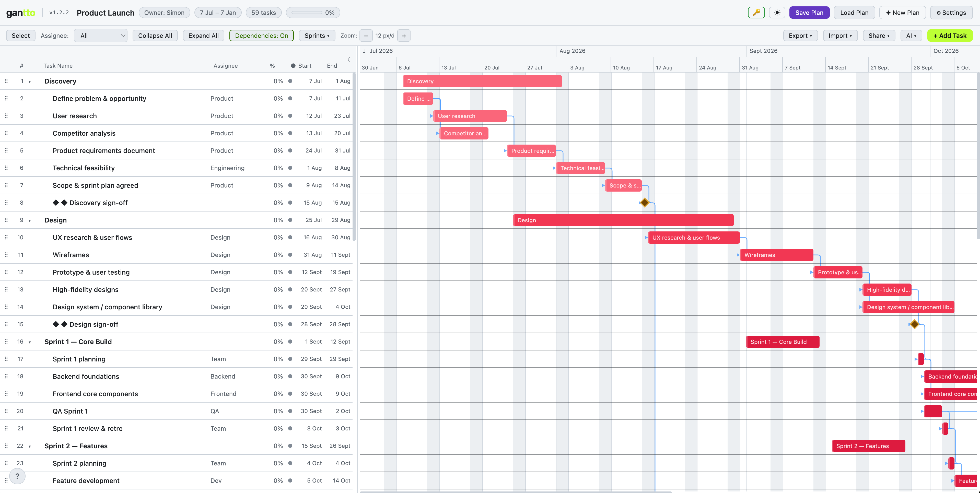This screenshot has height=493, width=980.
Task: Click drag handle of Design sign-off row
Action: [6, 324]
